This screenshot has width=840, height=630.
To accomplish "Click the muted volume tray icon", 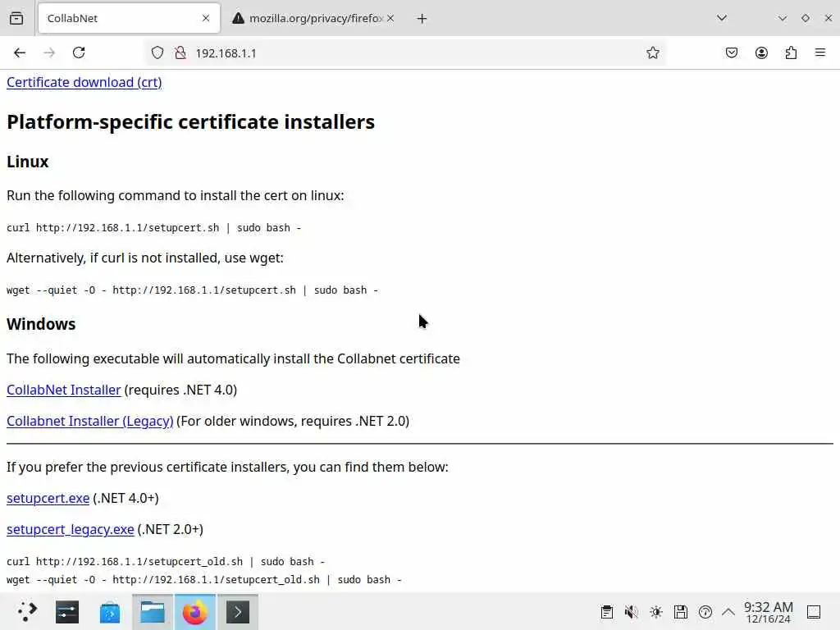I will 631,612.
